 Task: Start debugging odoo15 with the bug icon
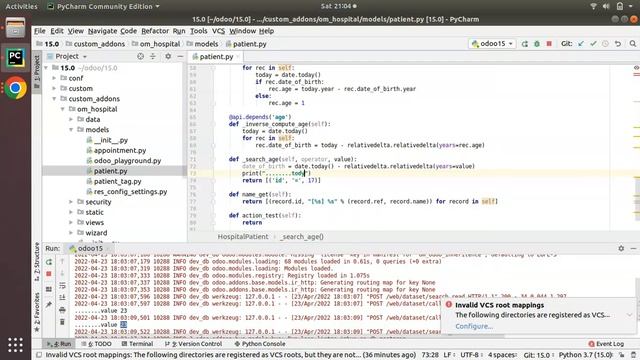pyautogui.click(x=537, y=44)
